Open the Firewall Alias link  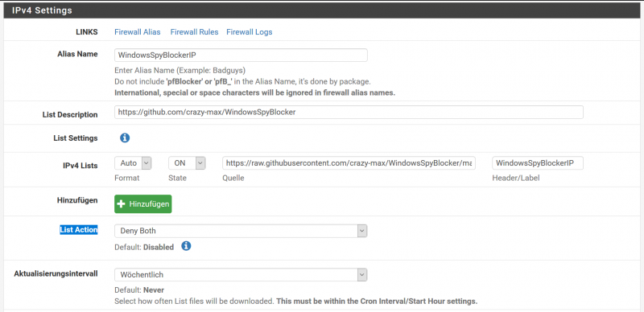click(137, 32)
